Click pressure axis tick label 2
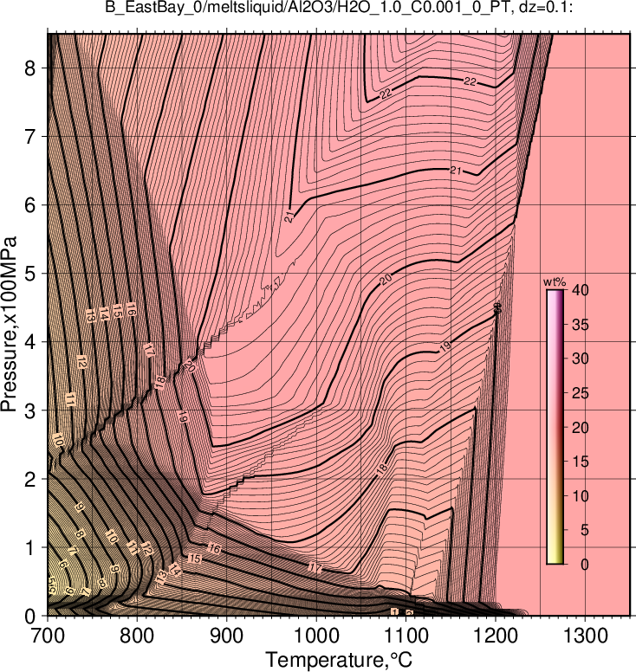Image resolution: width=636 pixels, height=672 pixels. tap(29, 480)
